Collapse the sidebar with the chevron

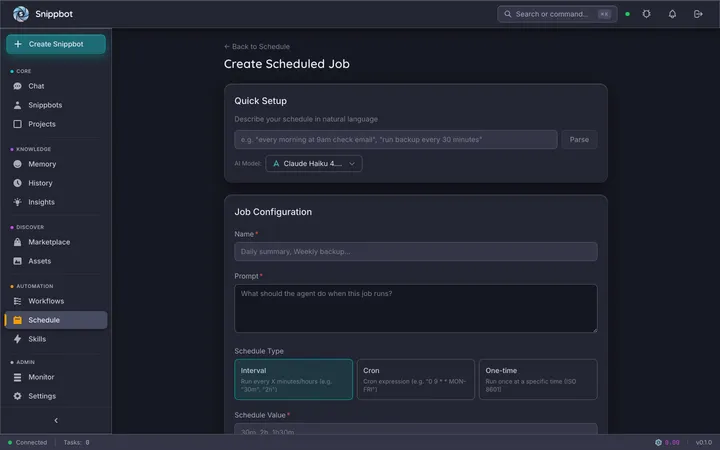click(x=56, y=420)
